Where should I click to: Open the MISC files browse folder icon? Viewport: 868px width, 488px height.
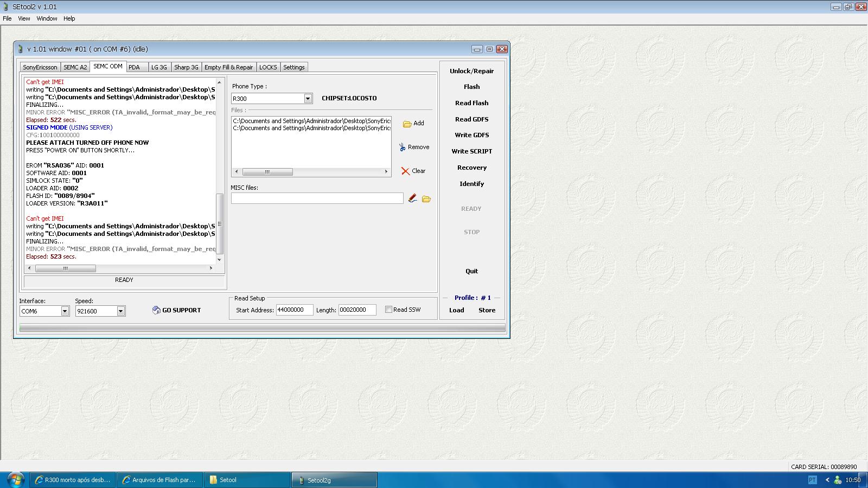coord(426,199)
